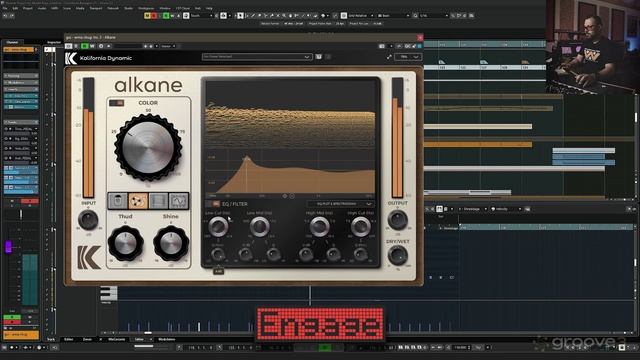The height and width of the screenshot is (360, 640).
Task: Switch to the Modulators tab in the lower zone
Action: [x=167, y=339]
